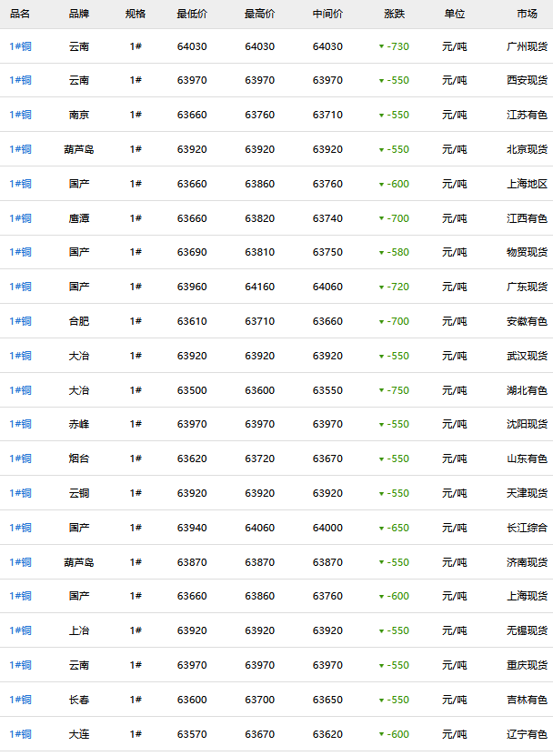This screenshot has width=553, height=756.
Task: Click the 最低价 column header
Action: coord(192,15)
